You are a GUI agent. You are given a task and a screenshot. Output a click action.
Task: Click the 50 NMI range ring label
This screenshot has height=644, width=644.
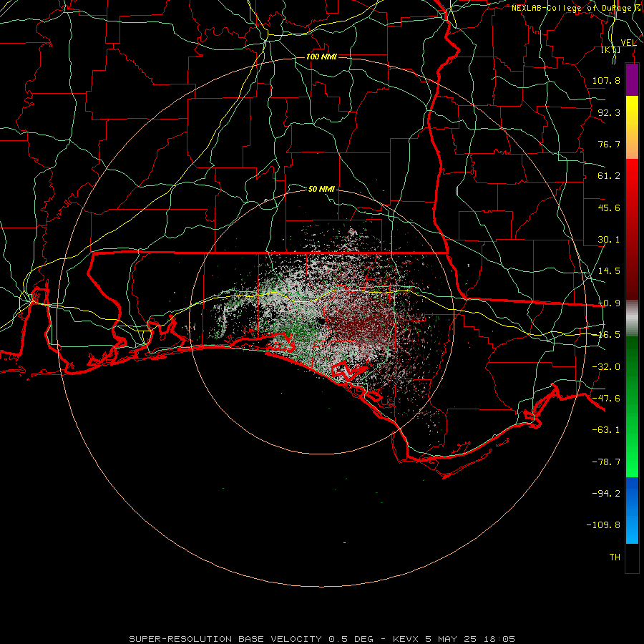click(x=321, y=189)
